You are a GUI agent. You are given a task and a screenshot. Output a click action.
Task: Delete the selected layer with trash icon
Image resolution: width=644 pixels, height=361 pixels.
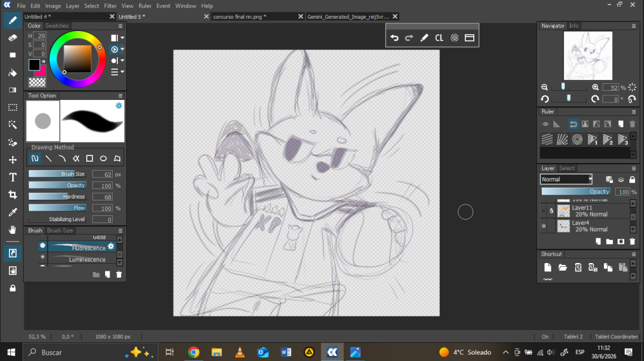point(632,241)
